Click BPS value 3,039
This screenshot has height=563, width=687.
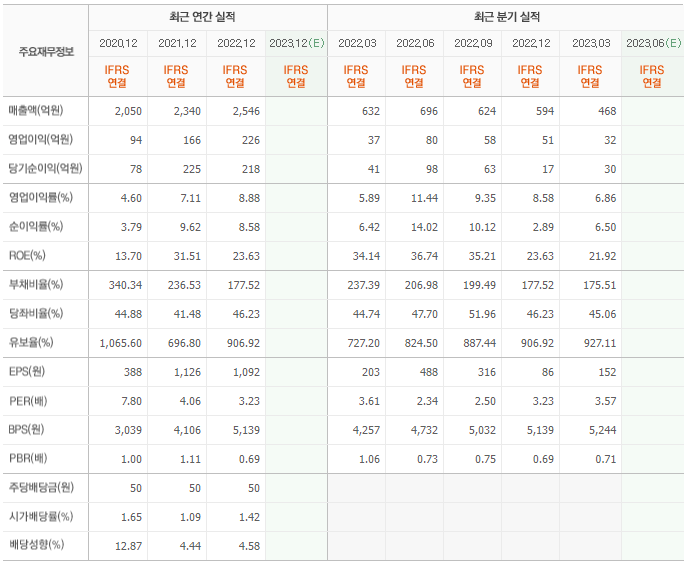coord(128,430)
